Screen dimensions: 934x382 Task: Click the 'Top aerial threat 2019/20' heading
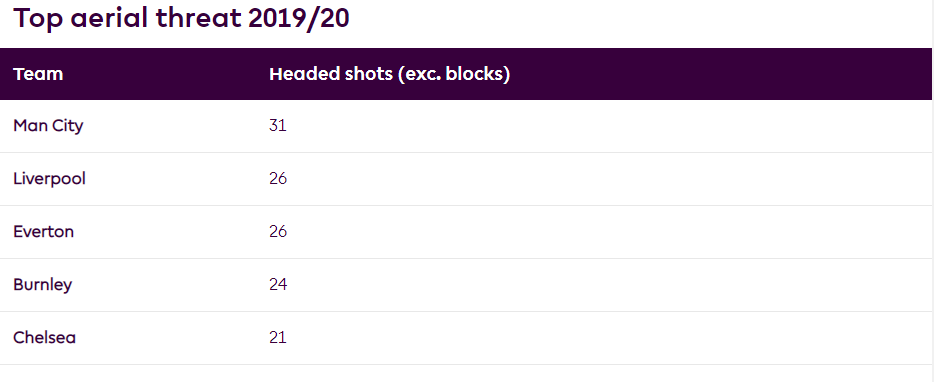(x=181, y=19)
